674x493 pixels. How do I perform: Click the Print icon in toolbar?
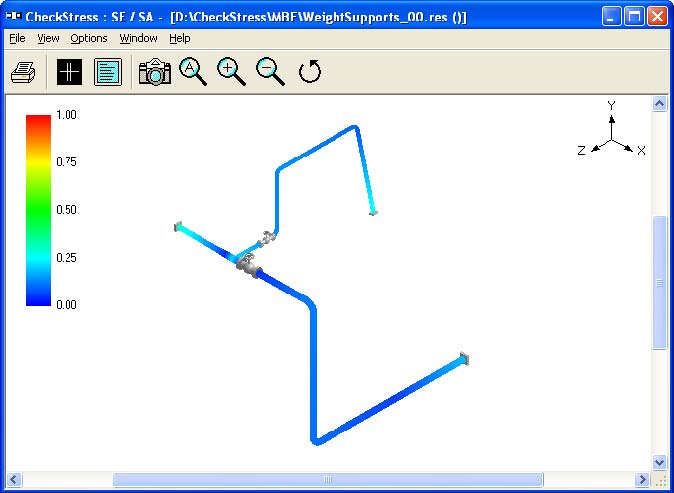point(23,72)
